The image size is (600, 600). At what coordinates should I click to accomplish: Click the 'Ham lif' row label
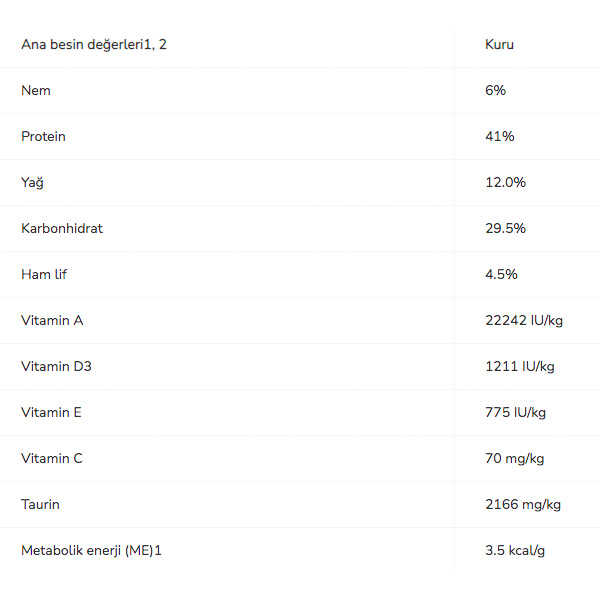(x=44, y=274)
